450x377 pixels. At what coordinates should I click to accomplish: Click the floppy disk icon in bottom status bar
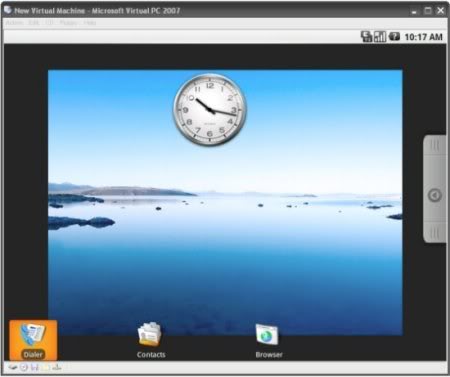tap(34, 367)
